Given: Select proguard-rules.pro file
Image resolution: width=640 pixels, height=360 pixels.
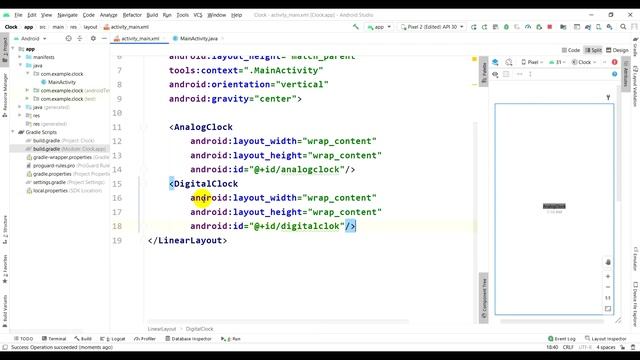Looking at the screenshot, I should click(67, 166).
